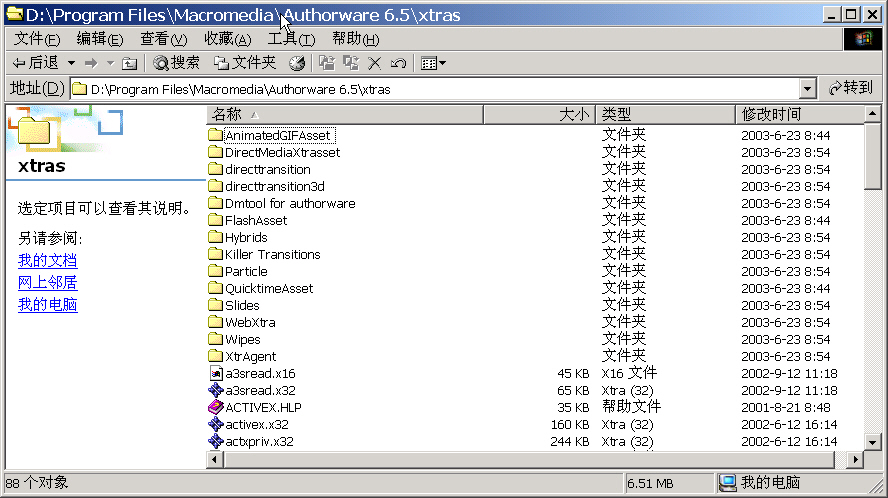The height and width of the screenshot is (498, 888).
Task: Open the Search (搜索) toolbar button
Action: pos(176,63)
